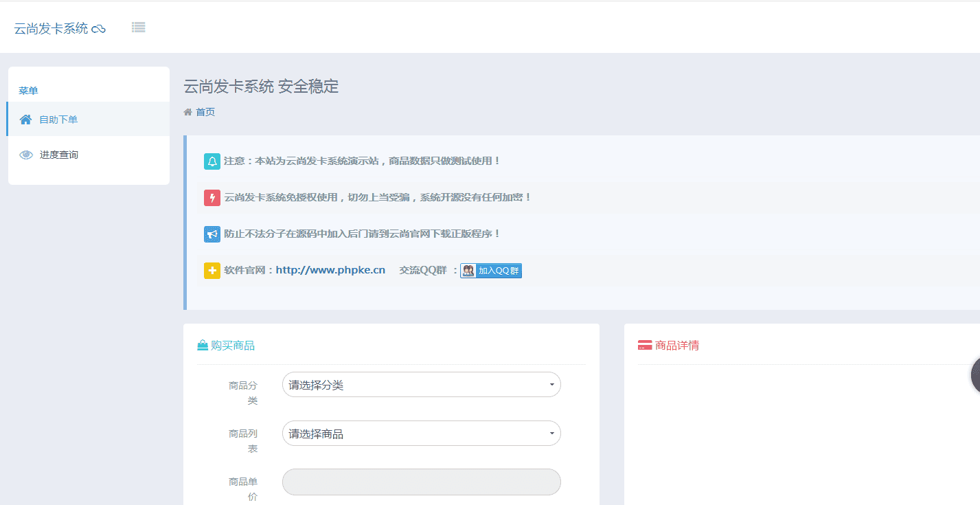Click the home icon in the 首页 breadcrumb
This screenshot has width=980, height=505.
tap(187, 111)
